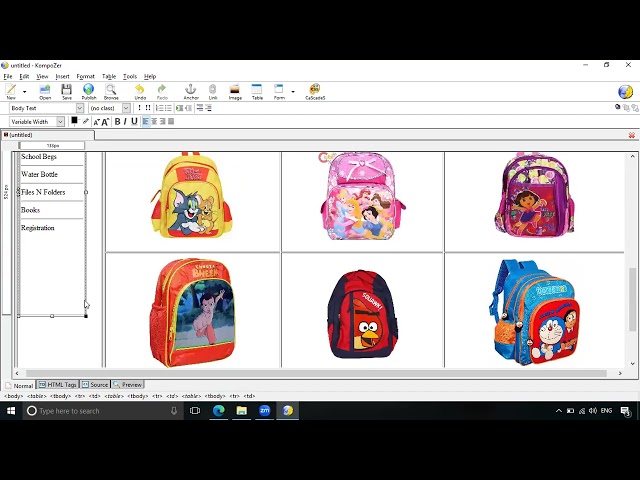Click the outdent text icon
The width and height of the screenshot is (640, 480).
tap(188, 108)
